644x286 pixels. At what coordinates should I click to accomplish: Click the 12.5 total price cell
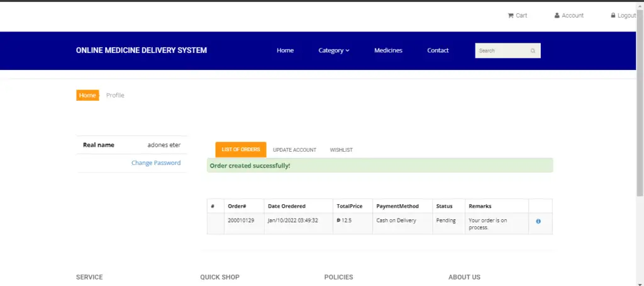(353, 224)
